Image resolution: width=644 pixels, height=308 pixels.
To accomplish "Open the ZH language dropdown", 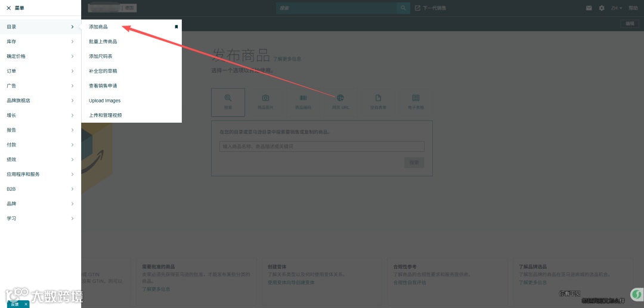I will (x=617, y=8).
